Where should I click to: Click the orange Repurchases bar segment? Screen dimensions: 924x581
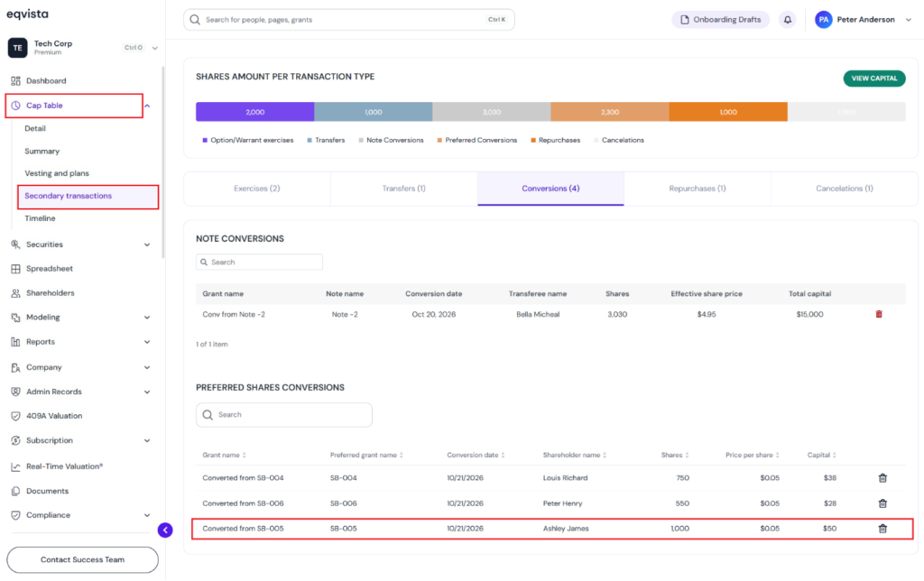(728, 112)
